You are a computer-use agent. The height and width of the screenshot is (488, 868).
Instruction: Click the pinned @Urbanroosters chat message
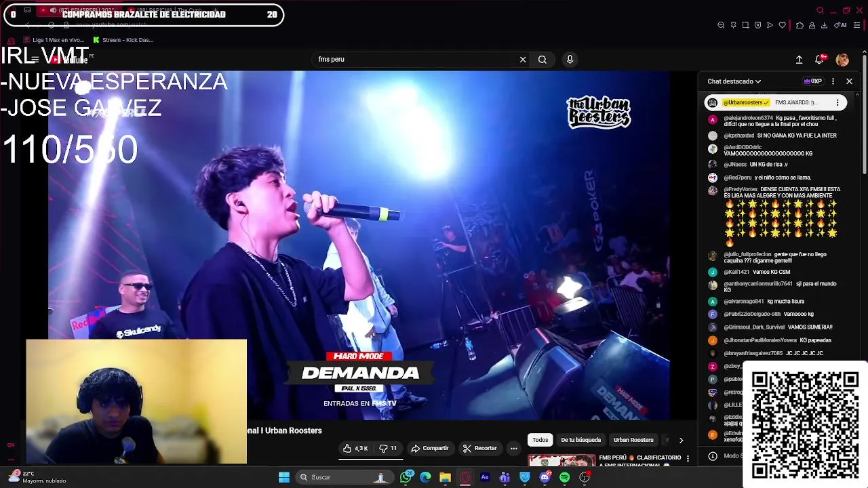(x=776, y=102)
